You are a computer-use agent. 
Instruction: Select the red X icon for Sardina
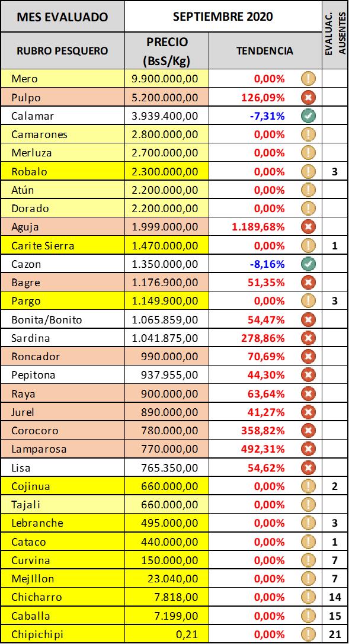click(307, 338)
